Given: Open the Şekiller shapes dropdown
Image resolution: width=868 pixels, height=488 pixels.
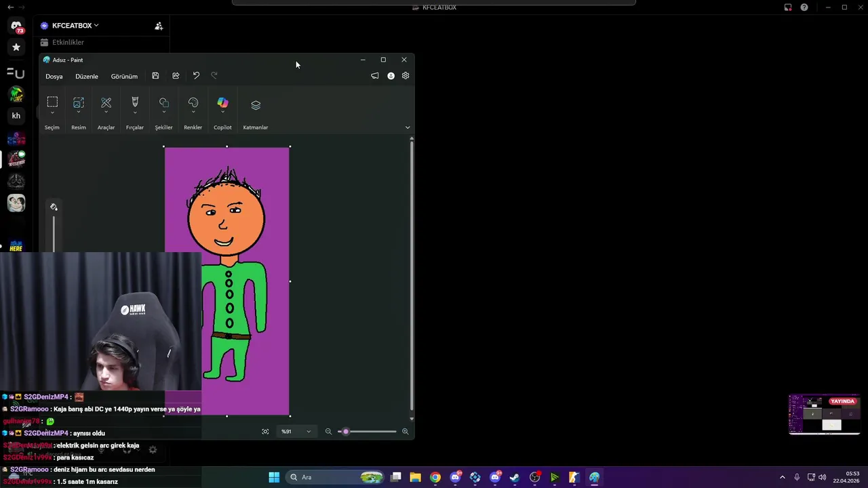Looking at the screenshot, I should point(163,113).
